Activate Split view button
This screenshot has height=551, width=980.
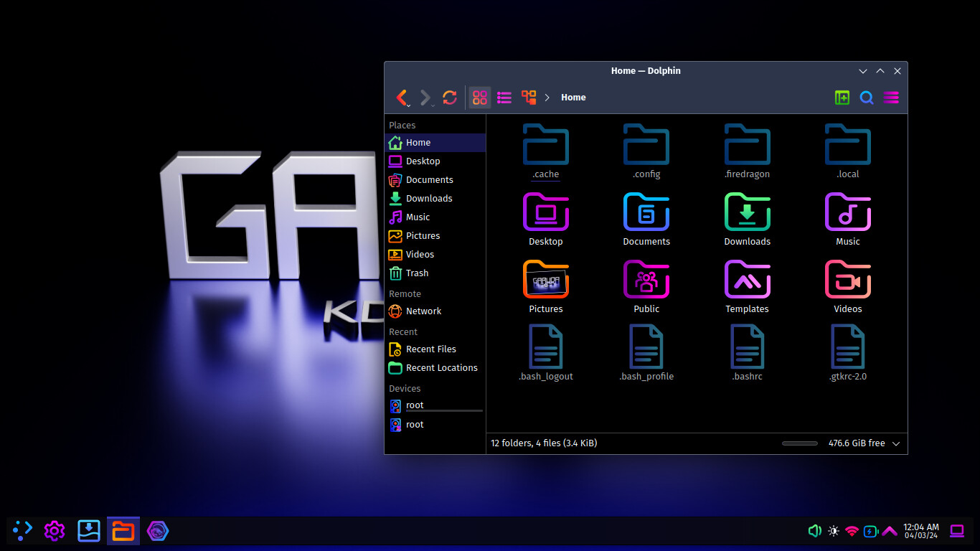[x=842, y=98]
